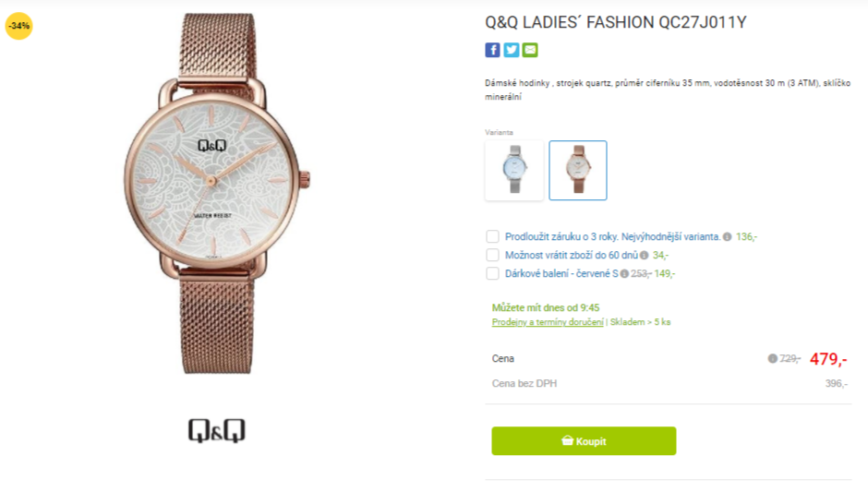Viewport: 868px width, 504px height.
Task: Open Prodejny a termíny doručení link
Action: 548,322
